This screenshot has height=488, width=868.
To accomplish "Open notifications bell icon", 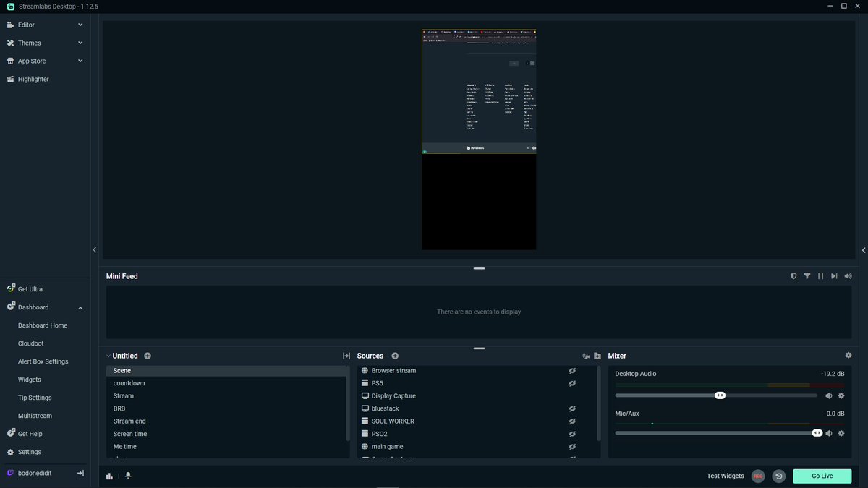I will 128,476.
